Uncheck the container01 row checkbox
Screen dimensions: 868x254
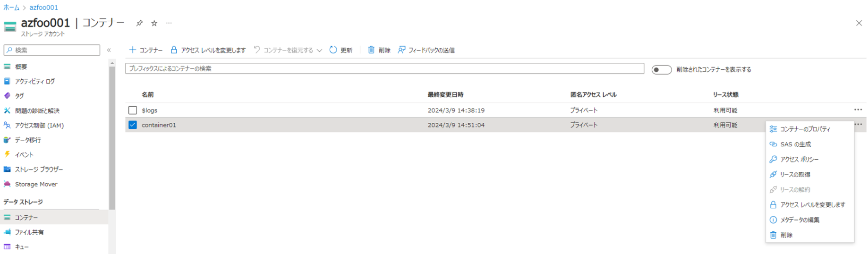click(x=133, y=125)
